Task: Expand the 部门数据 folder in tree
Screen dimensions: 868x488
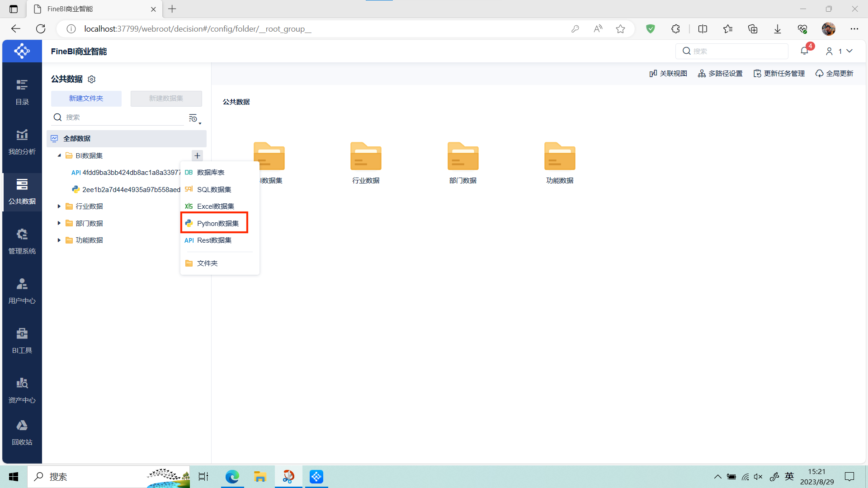Action: 59,223
